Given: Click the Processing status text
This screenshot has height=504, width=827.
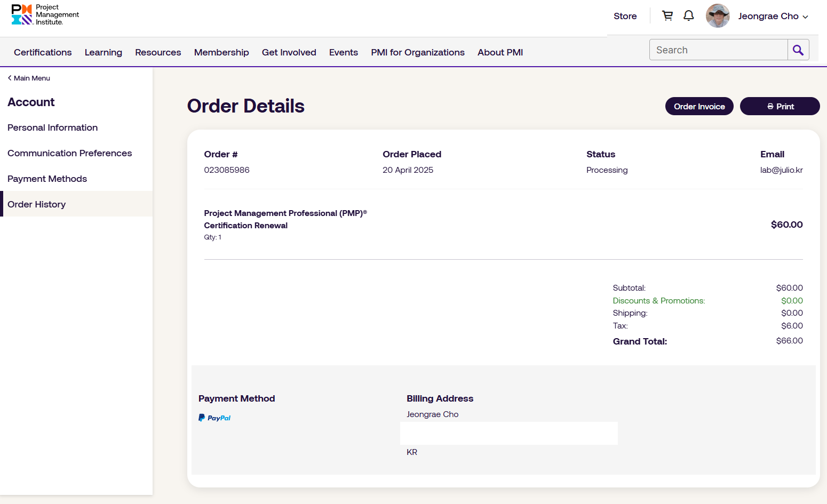Looking at the screenshot, I should [x=607, y=170].
